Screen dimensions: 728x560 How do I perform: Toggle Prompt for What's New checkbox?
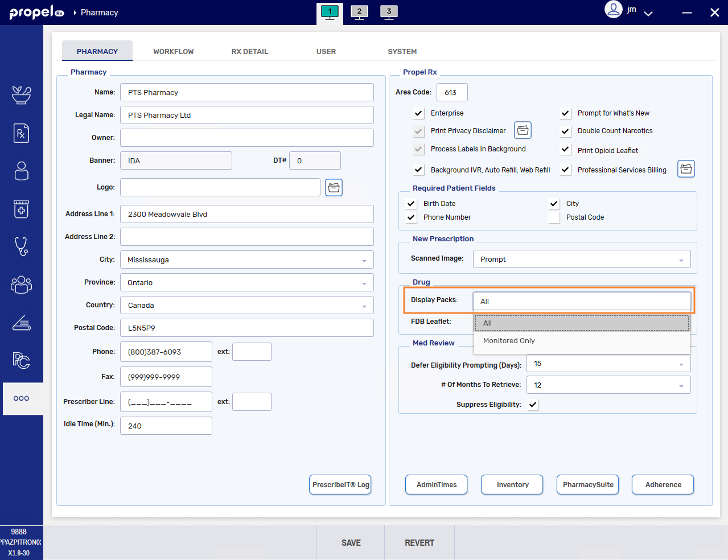click(x=566, y=113)
